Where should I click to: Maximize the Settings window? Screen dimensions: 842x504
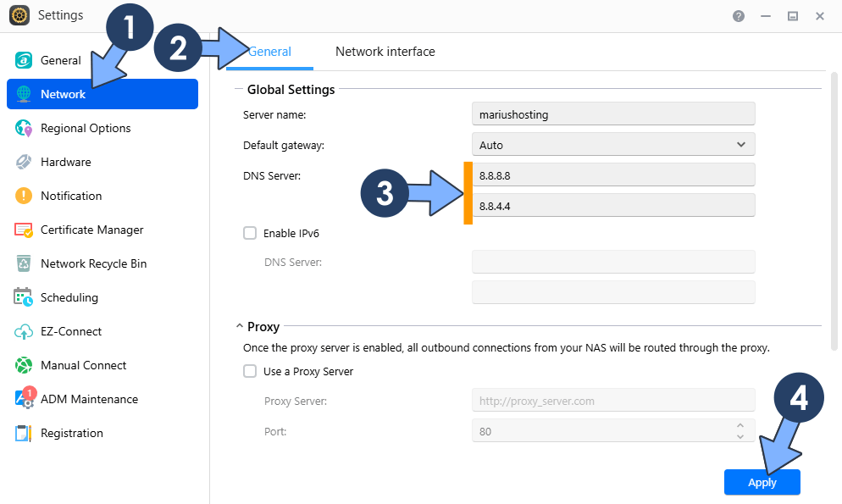(793, 16)
